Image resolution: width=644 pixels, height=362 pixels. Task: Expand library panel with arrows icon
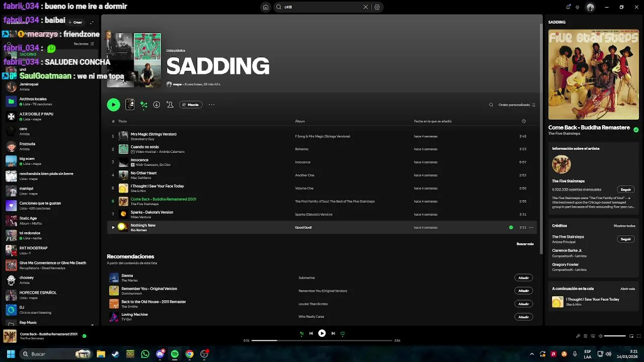point(92,22)
